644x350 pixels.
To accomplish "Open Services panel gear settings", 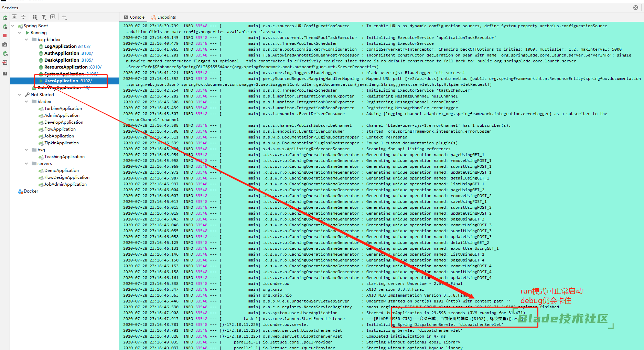I will (x=635, y=8).
